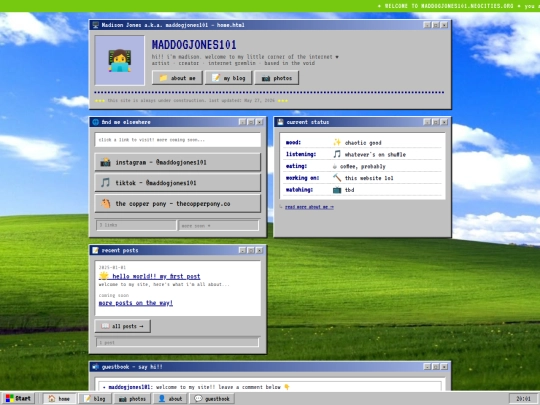Screen dimensions: 540x405
Task: Click the person icon on about taskbar item
Action: point(162,398)
